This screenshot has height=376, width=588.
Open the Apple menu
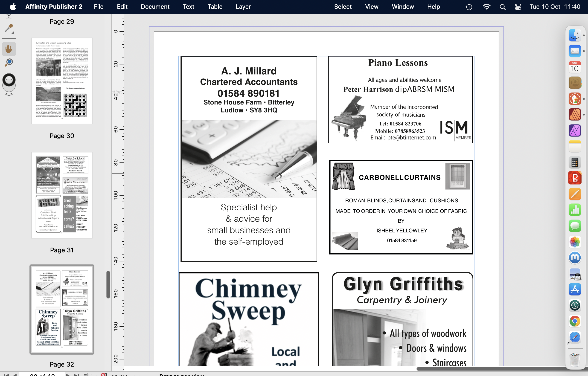coord(13,7)
